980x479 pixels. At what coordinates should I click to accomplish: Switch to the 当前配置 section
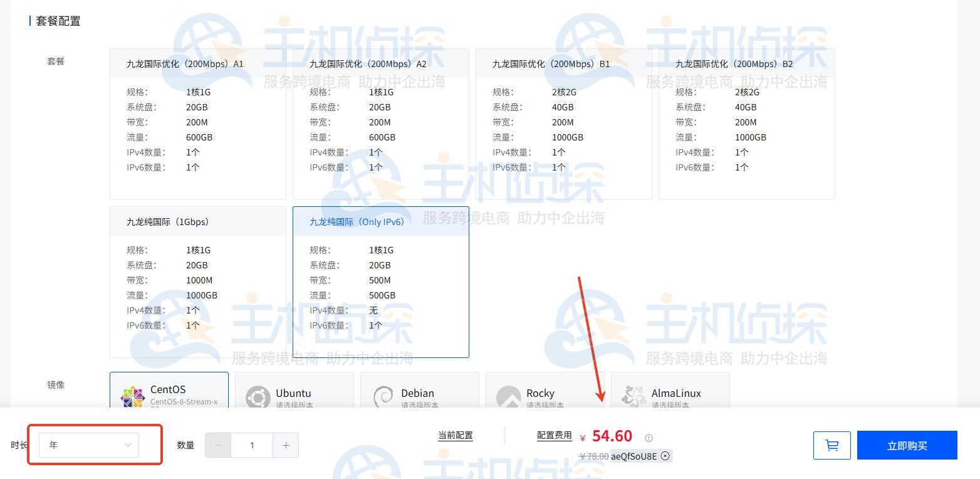(456, 435)
